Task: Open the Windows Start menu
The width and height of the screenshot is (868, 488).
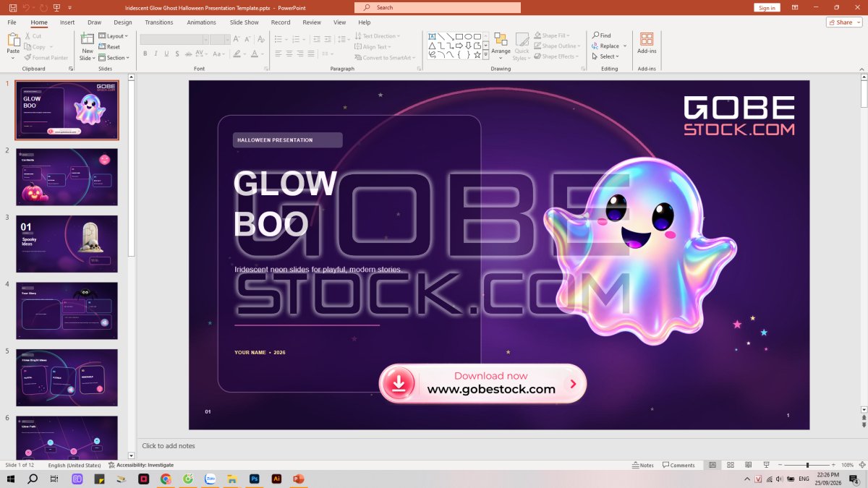Action: coord(11,479)
